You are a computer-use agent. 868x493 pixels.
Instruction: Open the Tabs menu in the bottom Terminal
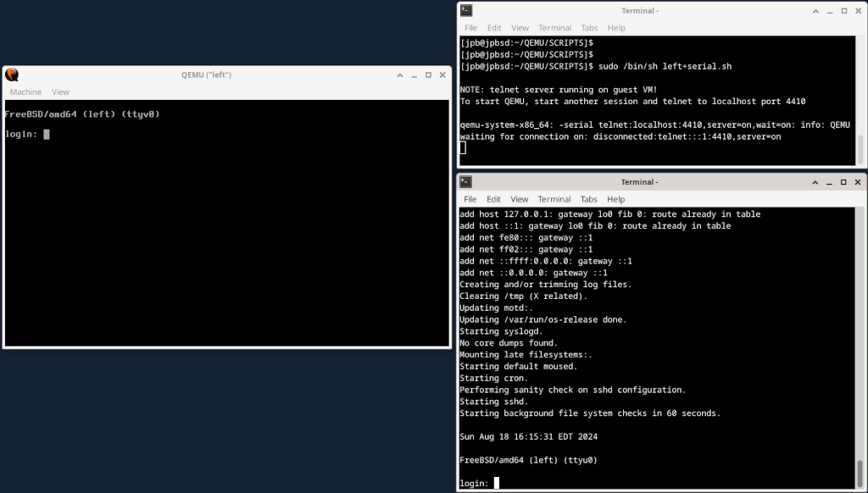588,198
